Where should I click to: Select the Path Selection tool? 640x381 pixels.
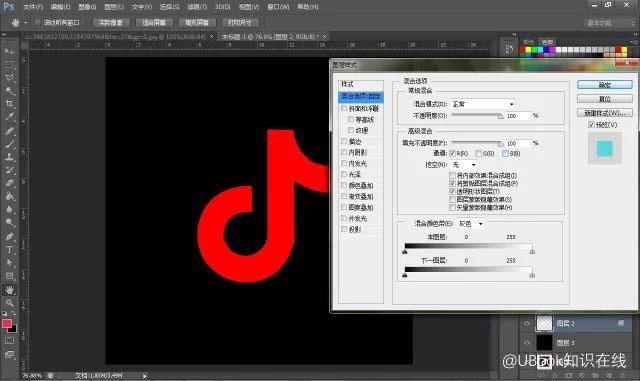coord(9,263)
